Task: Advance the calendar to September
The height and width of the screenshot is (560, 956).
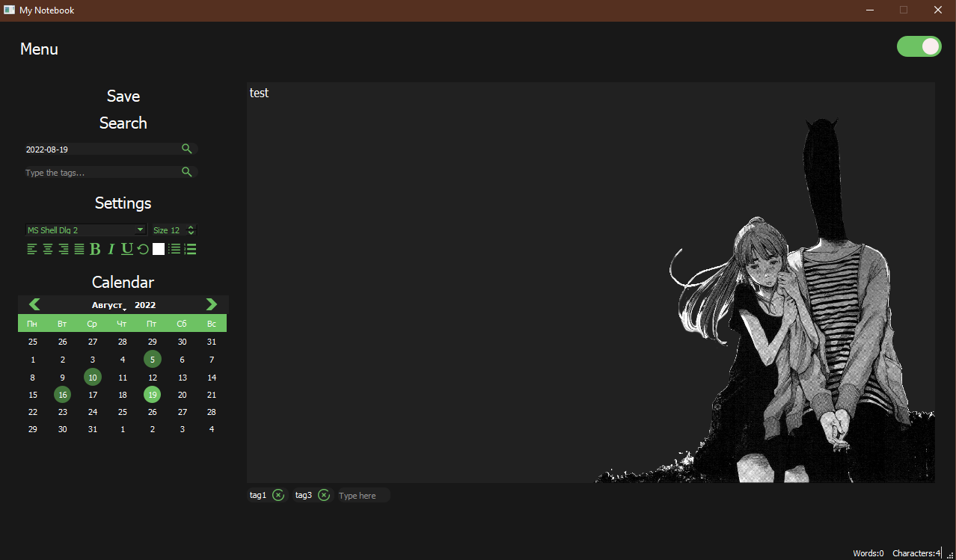Action: (211, 304)
